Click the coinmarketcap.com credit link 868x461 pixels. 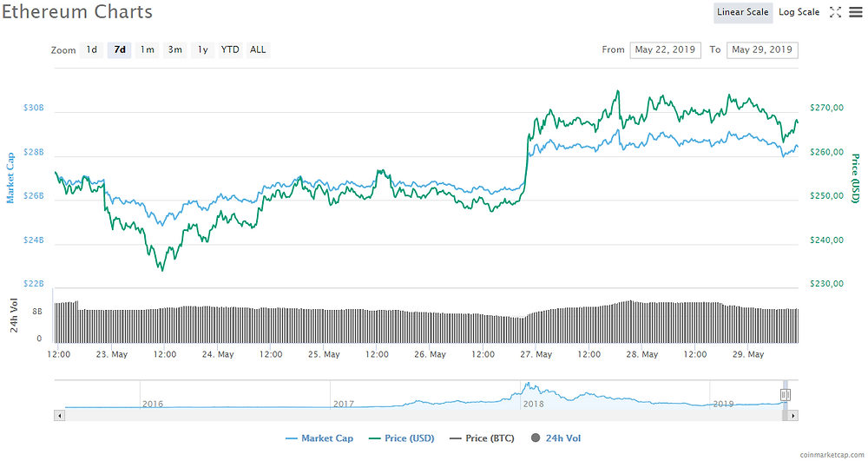(x=832, y=455)
